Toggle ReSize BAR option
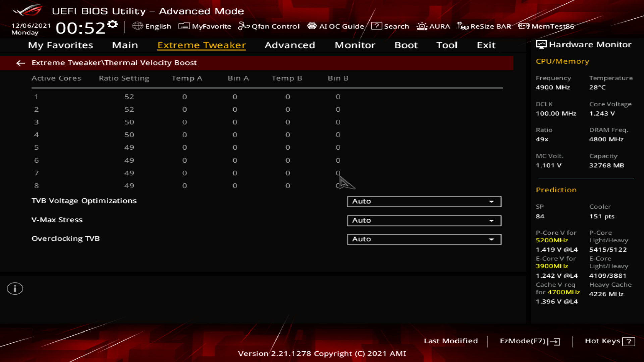The height and width of the screenshot is (362, 644). pos(484,26)
